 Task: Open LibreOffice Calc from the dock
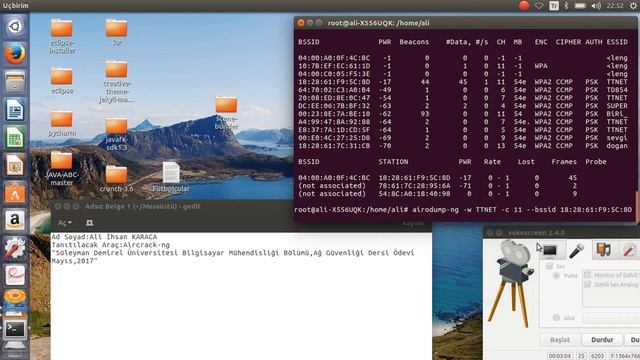point(15,137)
